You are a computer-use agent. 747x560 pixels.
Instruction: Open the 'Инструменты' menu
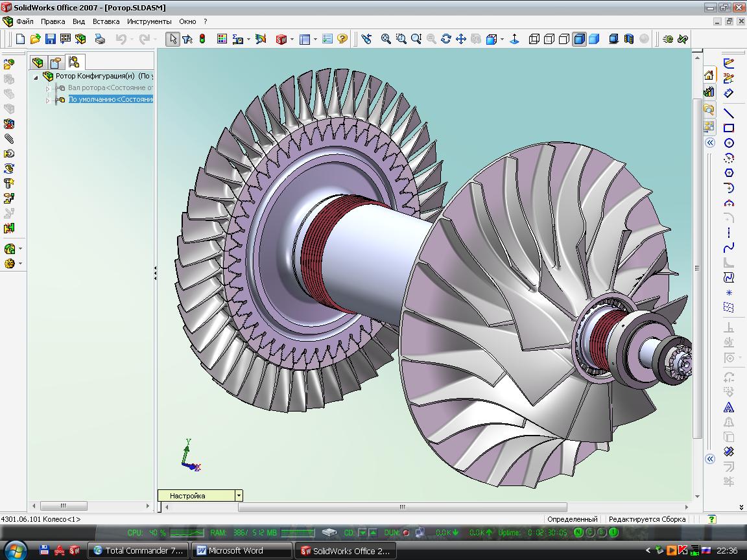149,21
